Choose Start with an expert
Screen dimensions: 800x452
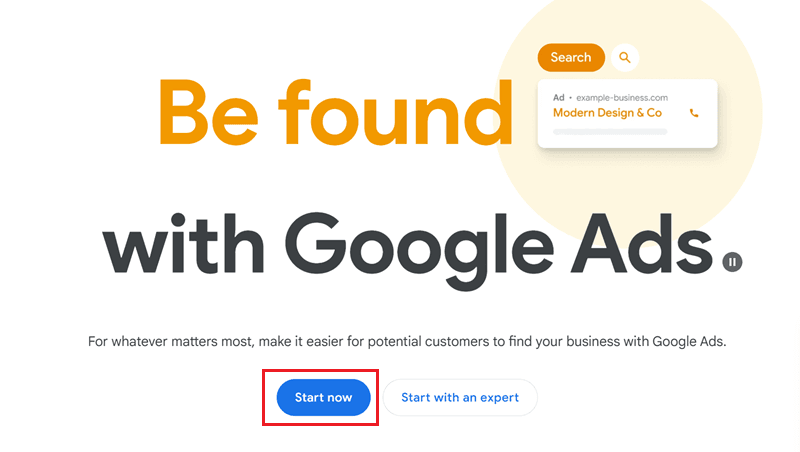[x=460, y=397]
